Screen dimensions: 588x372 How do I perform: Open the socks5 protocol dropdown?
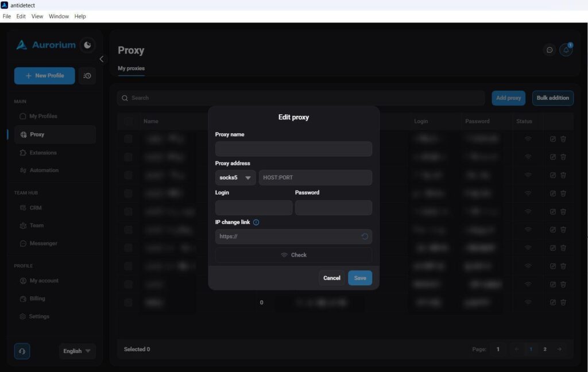235,178
